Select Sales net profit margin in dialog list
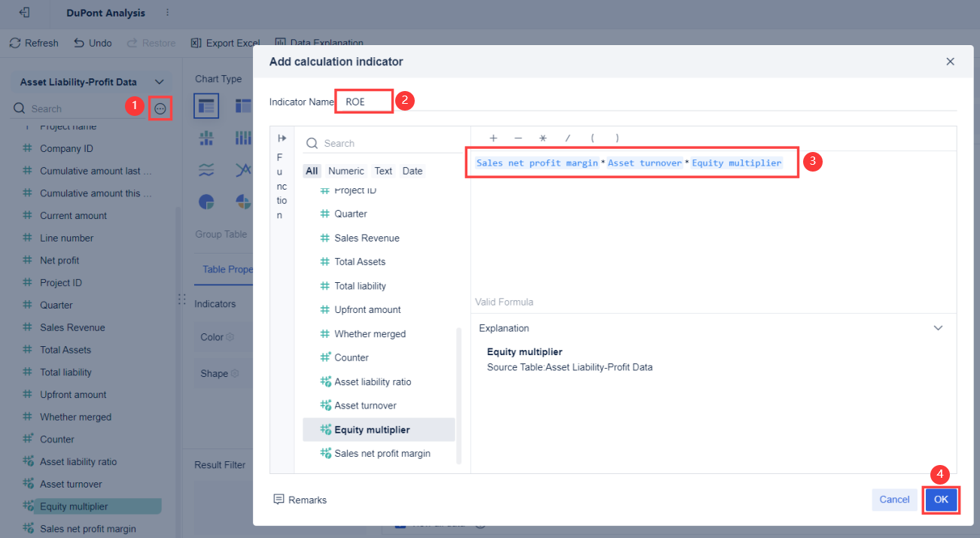Screen dimensions: 980x538 tap(382, 453)
